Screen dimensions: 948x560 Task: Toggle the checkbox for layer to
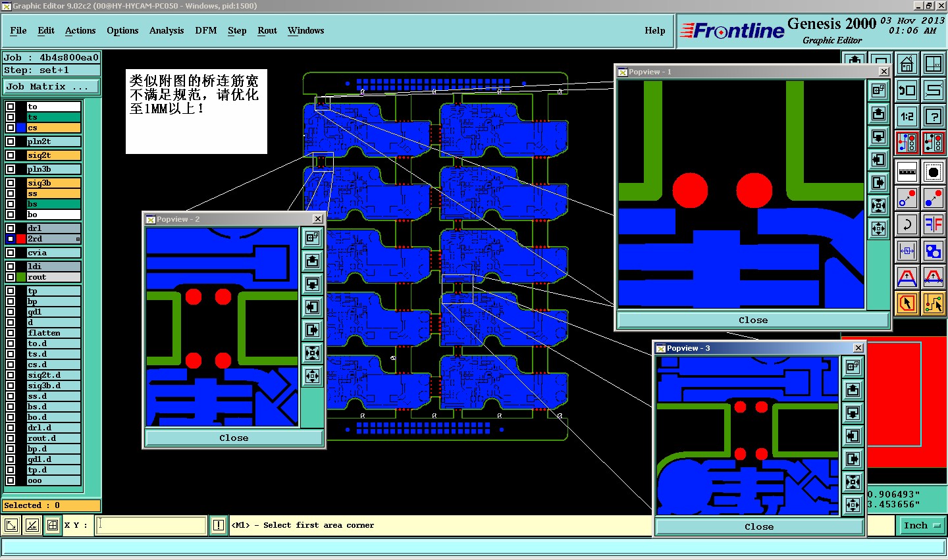pyautogui.click(x=11, y=107)
